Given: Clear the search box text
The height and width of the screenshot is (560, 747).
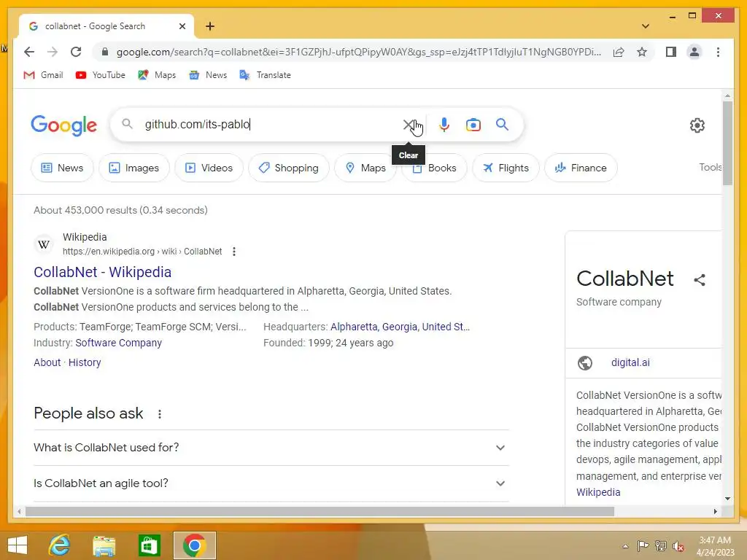Looking at the screenshot, I should 409,125.
